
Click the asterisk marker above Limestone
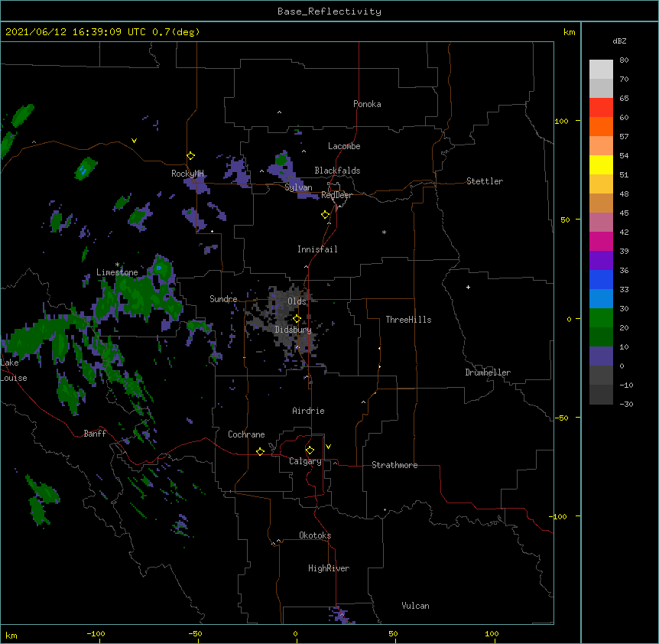point(117,265)
